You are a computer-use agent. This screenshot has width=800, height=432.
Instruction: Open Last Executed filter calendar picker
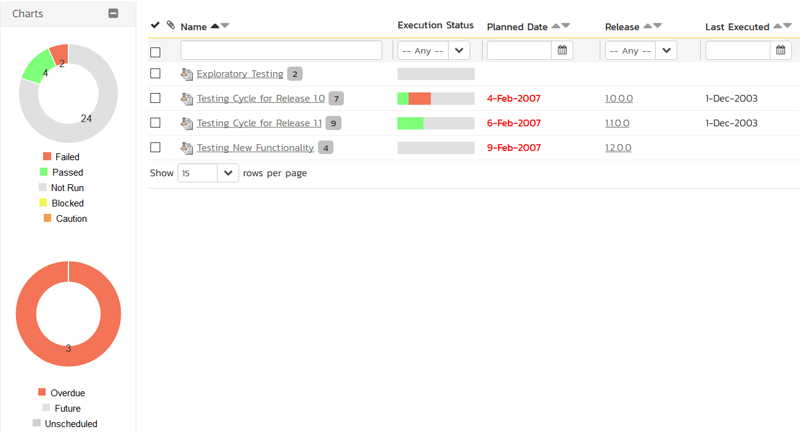coord(782,50)
